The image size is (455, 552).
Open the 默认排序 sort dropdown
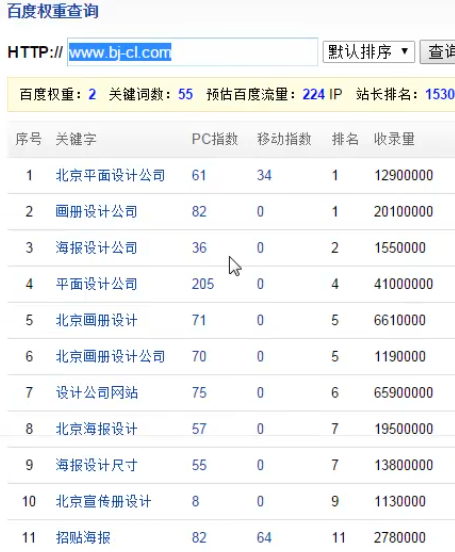tap(368, 52)
